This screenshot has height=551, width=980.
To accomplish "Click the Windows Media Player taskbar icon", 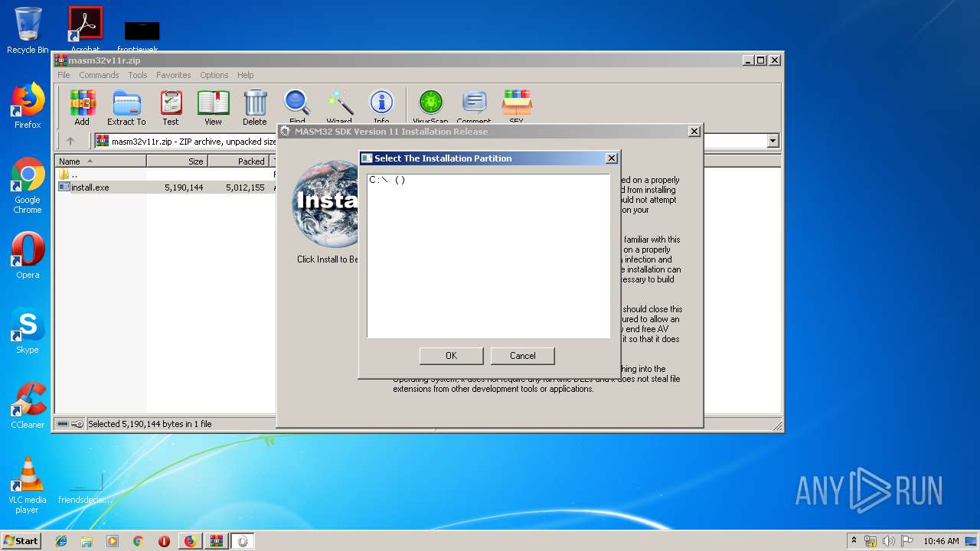I will click(113, 541).
